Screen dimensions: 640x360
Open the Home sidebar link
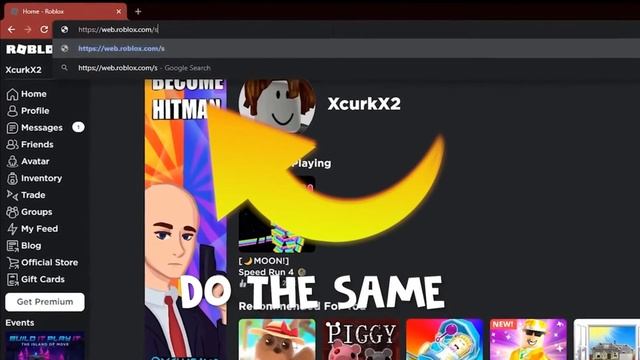click(33, 94)
